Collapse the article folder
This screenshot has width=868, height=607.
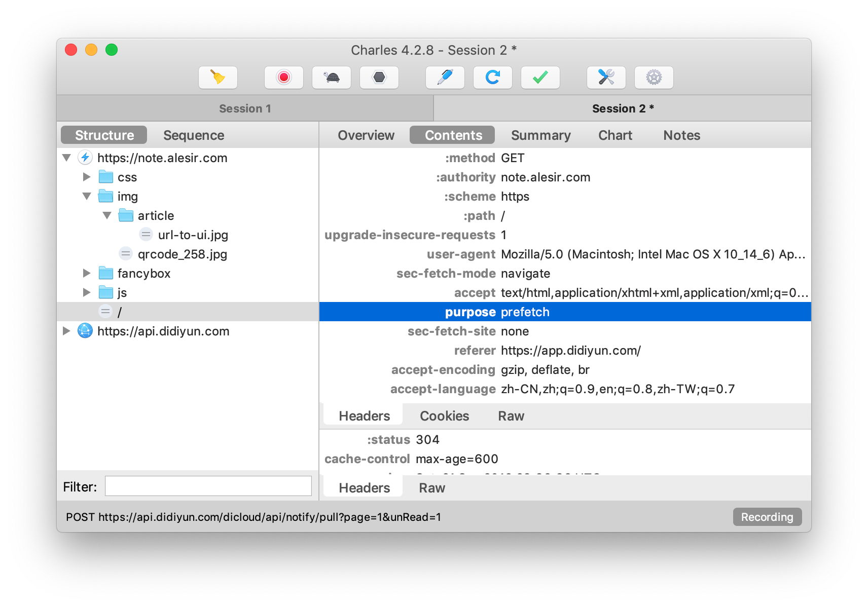pyautogui.click(x=107, y=215)
